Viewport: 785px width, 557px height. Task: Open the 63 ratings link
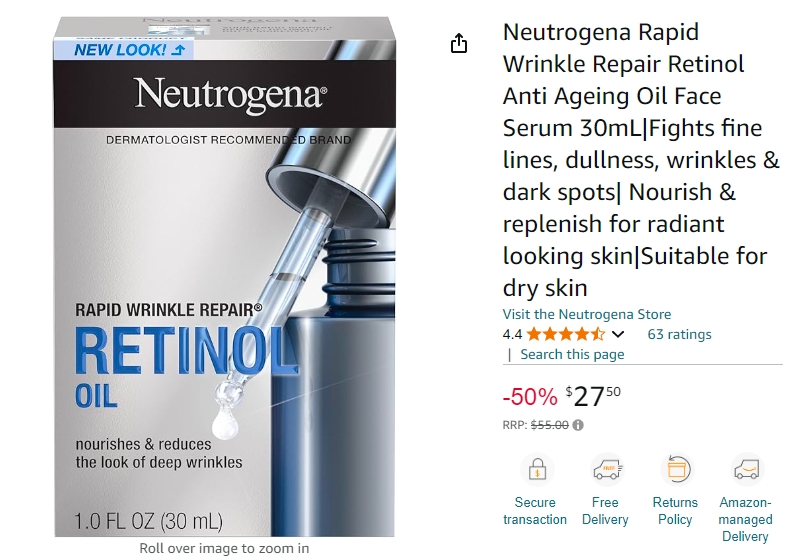click(679, 334)
